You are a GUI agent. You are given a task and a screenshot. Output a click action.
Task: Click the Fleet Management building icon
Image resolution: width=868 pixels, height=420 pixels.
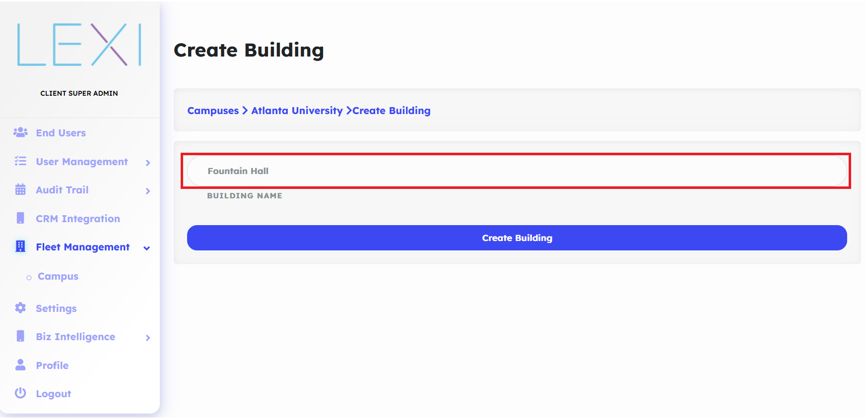(20, 246)
